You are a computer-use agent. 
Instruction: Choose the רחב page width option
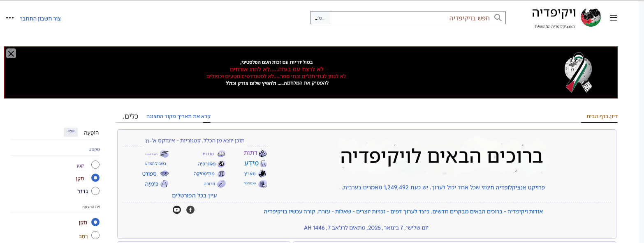pos(95,235)
